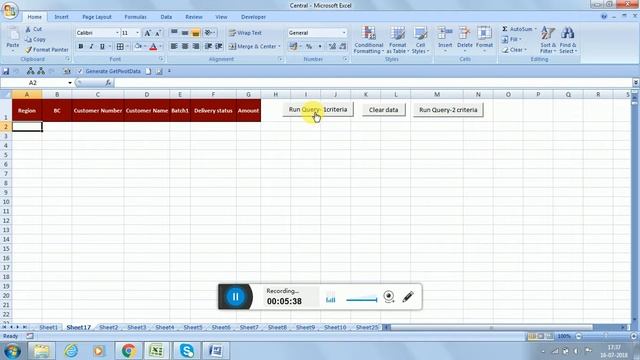Image resolution: width=640 pixels, height=360 pixels.
Task: Click the Increase Font Size icon
Action: [x=147, y=33]
